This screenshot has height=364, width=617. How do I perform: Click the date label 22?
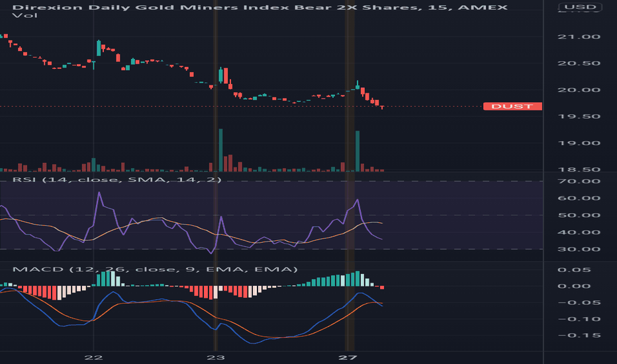93,357
